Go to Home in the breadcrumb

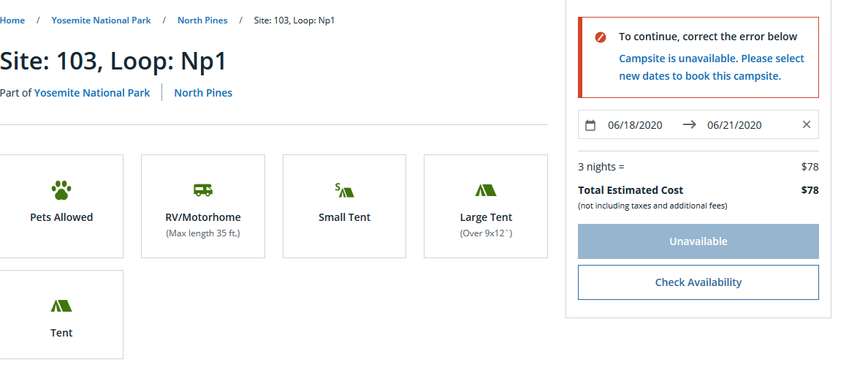click(x=12, y=20)
